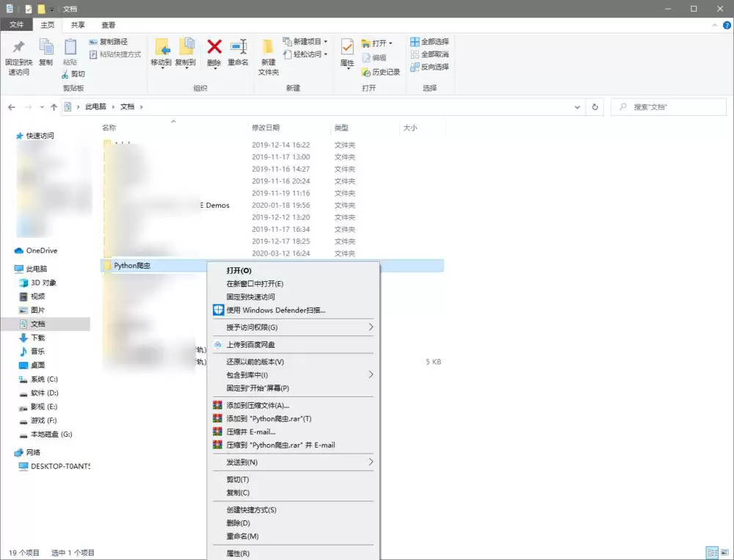Select the 粘贴 (Paste) icon in the ribbon
The width and height of the screenshot is (734, 560).
pos(70,53)
